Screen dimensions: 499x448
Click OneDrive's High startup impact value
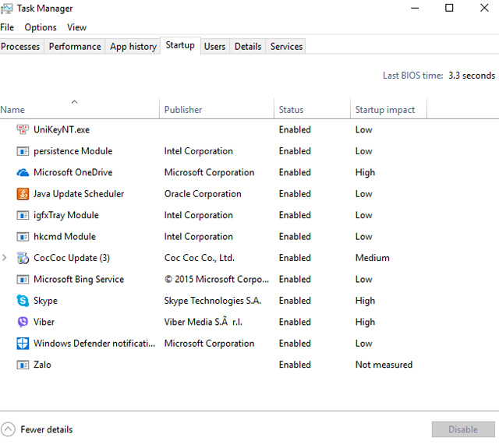(365, 173)
